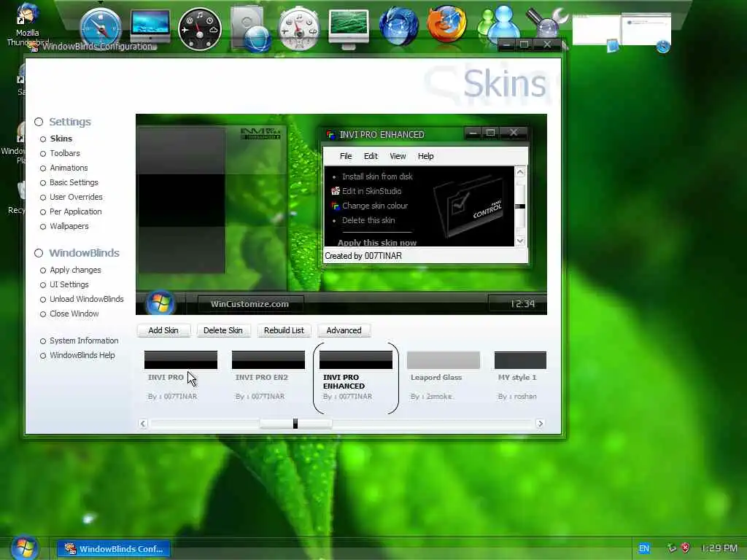Open the tools wrench dock icon
This screenshot has height=560, width=747.
click(547, 23)
